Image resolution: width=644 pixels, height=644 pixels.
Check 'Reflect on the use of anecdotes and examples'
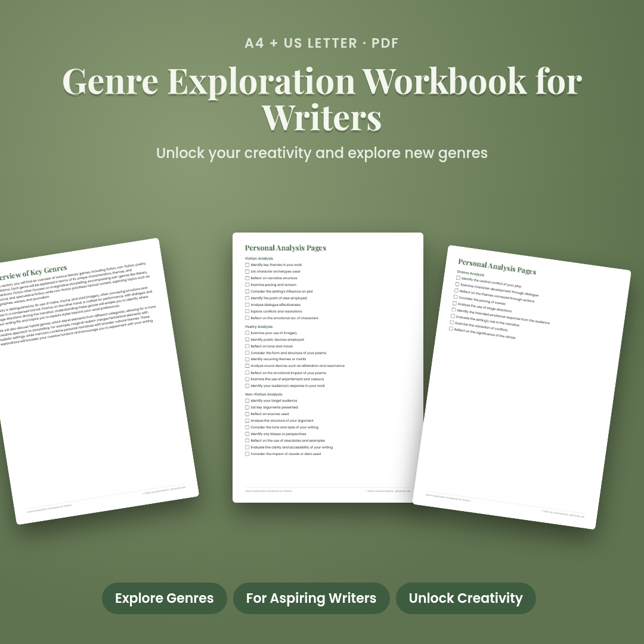247,440
